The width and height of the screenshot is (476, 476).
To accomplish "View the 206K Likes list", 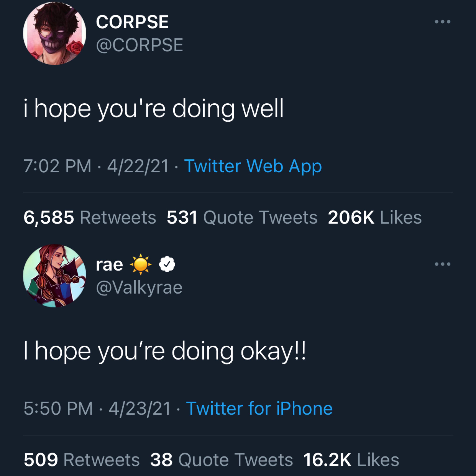I will coord(374,218).
